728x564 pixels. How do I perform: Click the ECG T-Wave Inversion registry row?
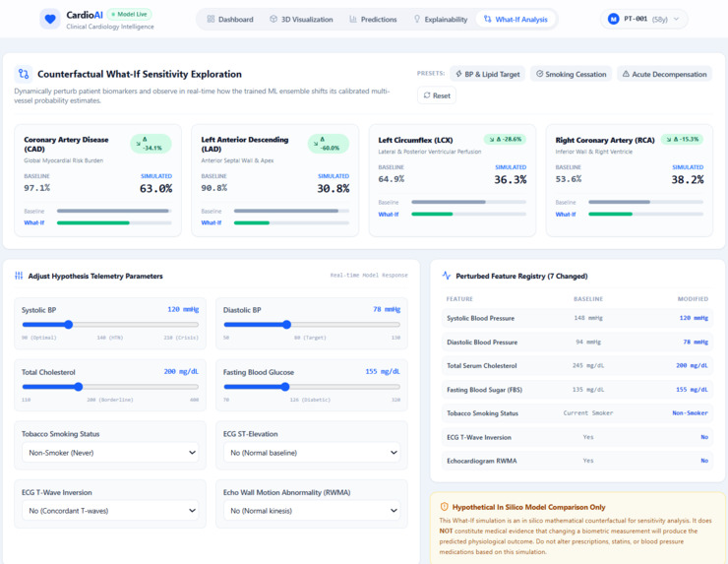[x=577, y=437]
